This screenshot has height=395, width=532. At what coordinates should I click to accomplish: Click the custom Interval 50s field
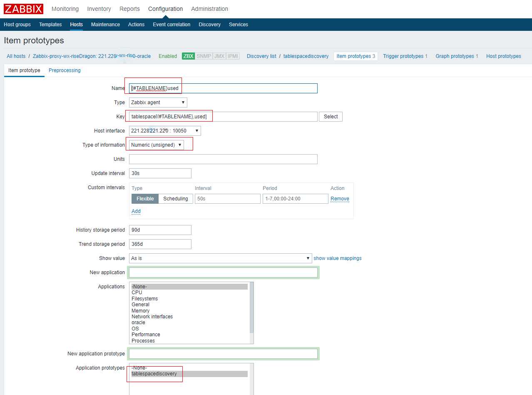228,199
